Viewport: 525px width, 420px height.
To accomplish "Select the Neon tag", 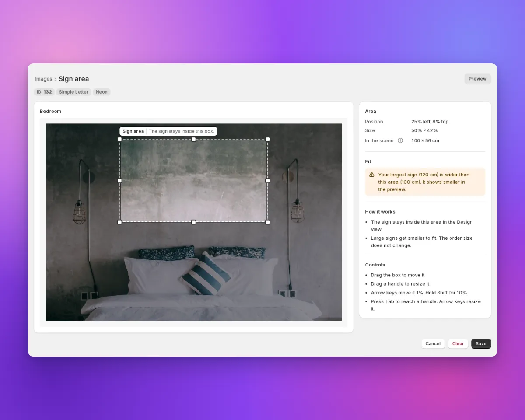I will (101, 92).
